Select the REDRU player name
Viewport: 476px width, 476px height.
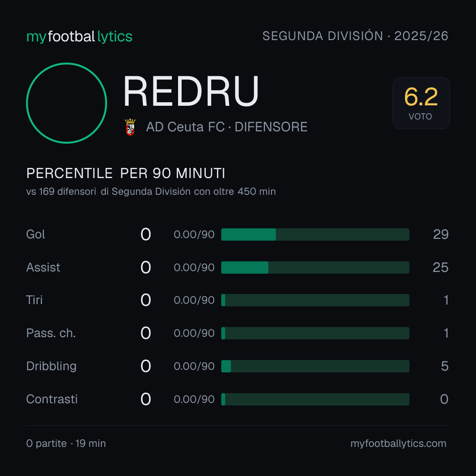tap(191, 91)
